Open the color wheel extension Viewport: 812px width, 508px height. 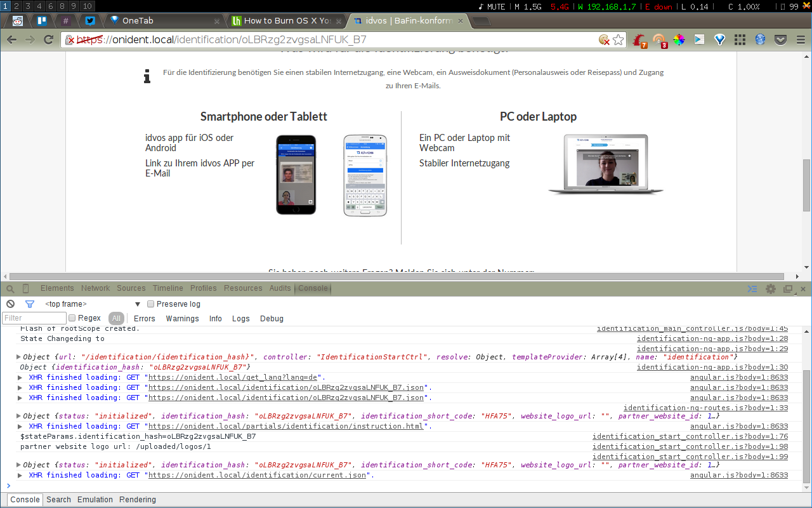679,39
